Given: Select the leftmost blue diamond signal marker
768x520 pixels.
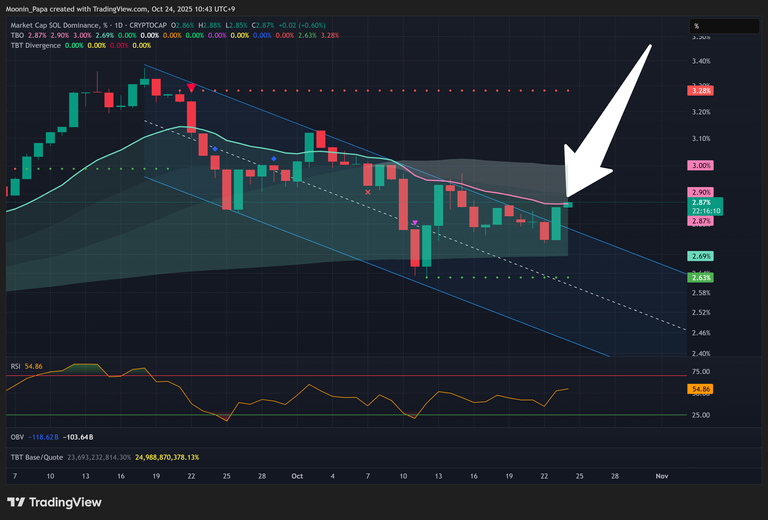Looking at the screenshot, I should pyautogui.click(x=214, y=148).
